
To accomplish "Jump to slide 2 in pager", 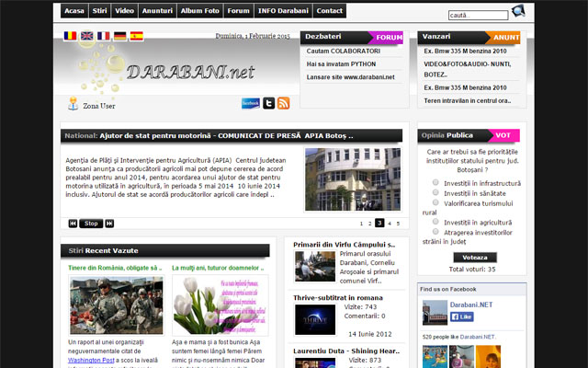I will coord(369,224).
